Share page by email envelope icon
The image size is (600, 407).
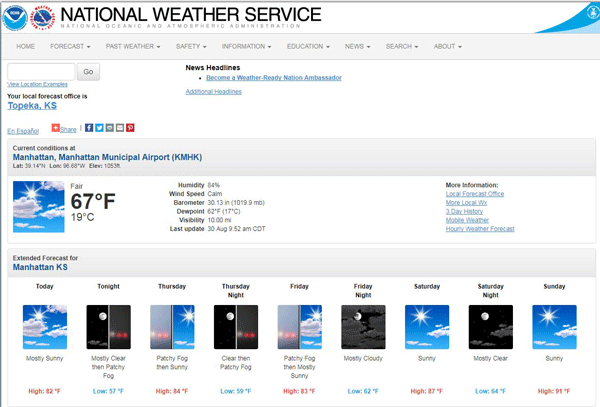tap(120, 128)
